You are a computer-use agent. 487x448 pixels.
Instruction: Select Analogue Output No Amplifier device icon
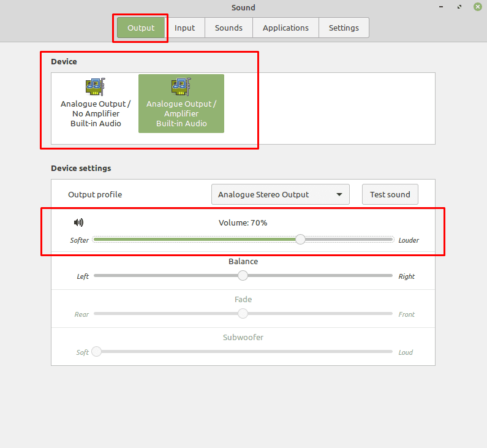(x=96, y=87)
